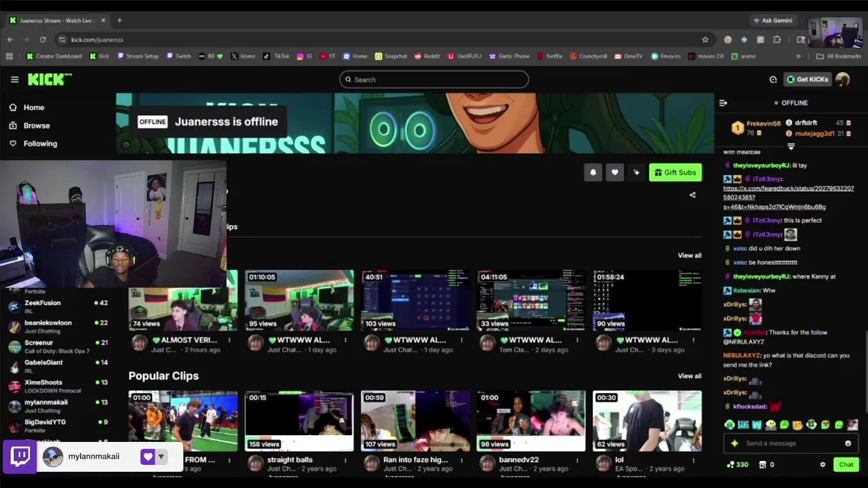Open chat settings gear icon
868x488 pixels.
pos(823,464)
